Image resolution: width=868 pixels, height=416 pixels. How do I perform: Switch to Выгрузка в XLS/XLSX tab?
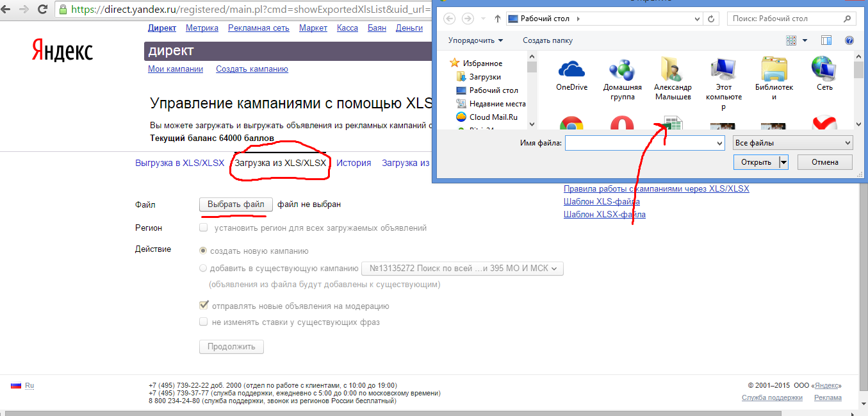click(x=180, y=163)
